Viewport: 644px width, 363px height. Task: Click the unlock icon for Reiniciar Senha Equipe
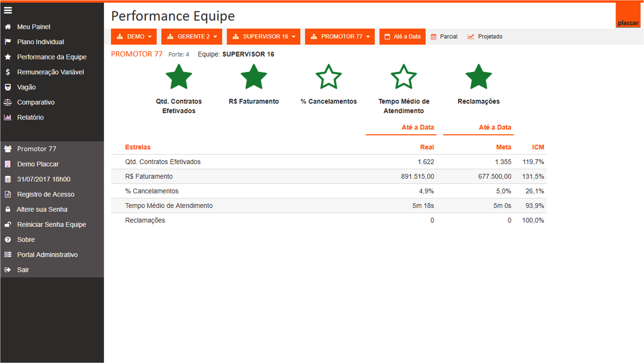(x=8, y=224)
